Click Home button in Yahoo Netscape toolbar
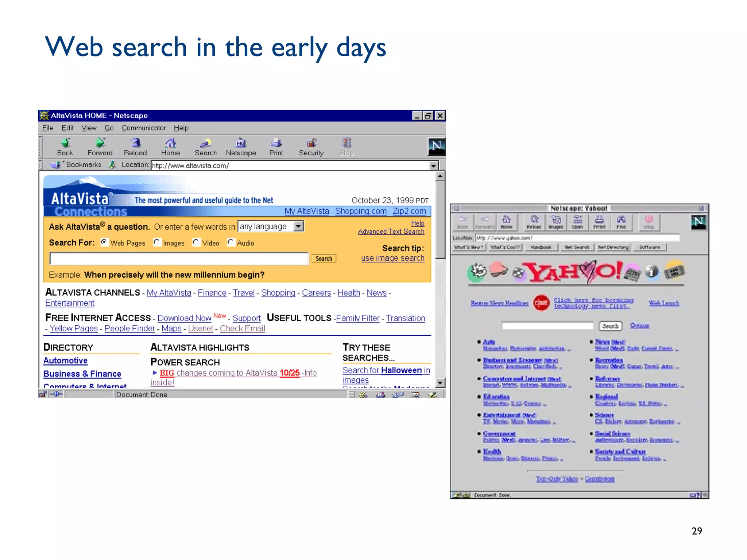The image size is (747, 560). click(x=506, y=222)
